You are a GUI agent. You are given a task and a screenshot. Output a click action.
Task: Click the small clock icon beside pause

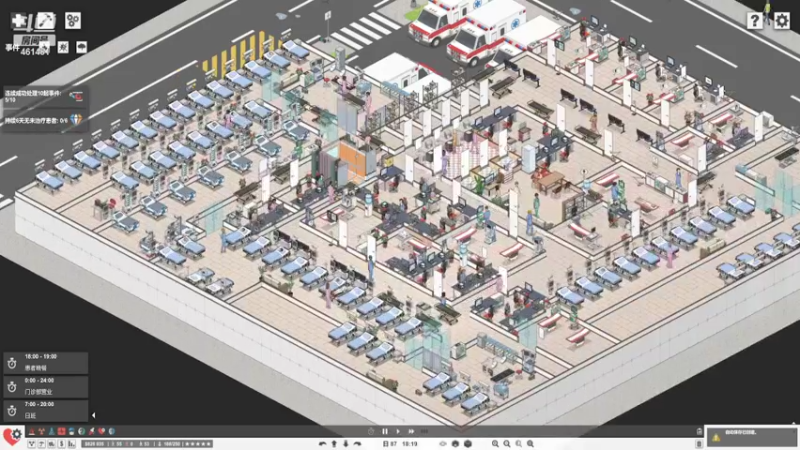click(371, 431)
